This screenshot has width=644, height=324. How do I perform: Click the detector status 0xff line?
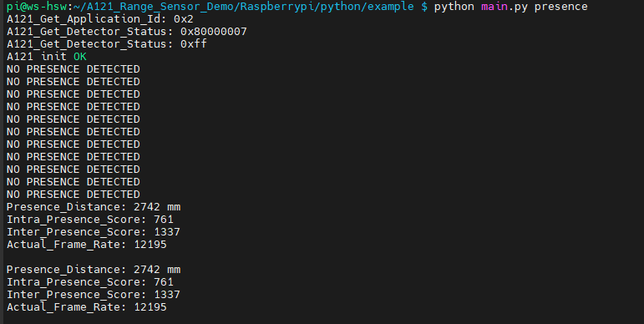point(107,44)
